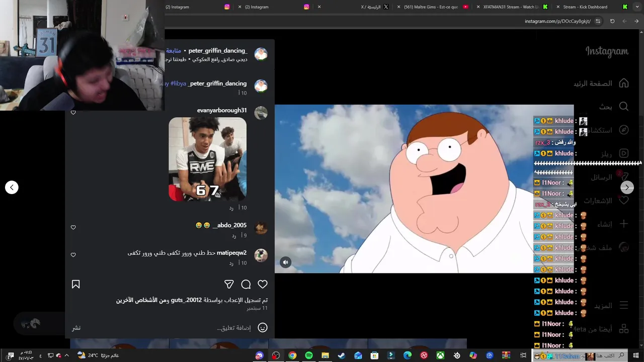Open Reels ريلز in the Instagram sidebar
The image size is (644, 362).
[615, 154]
